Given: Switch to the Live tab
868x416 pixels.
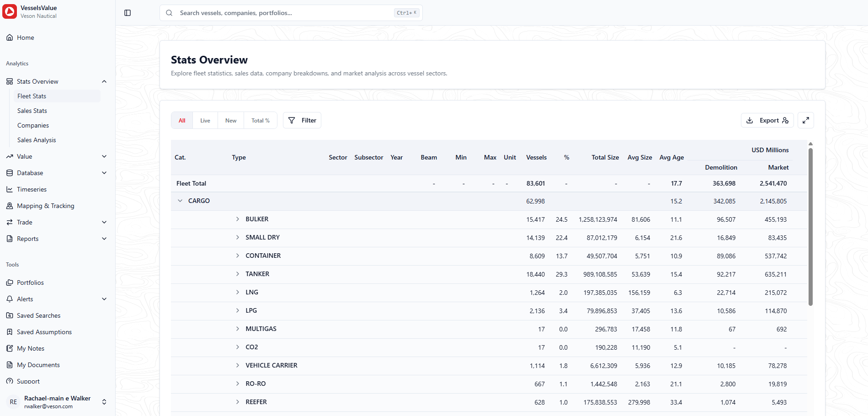Looking at the screenshot, I should coord(205,121).
